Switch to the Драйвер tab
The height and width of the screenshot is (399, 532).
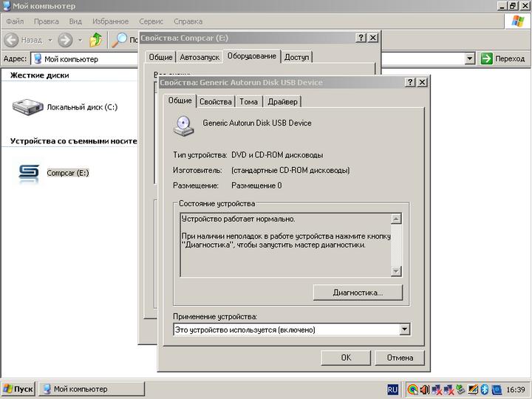point(282,102)
